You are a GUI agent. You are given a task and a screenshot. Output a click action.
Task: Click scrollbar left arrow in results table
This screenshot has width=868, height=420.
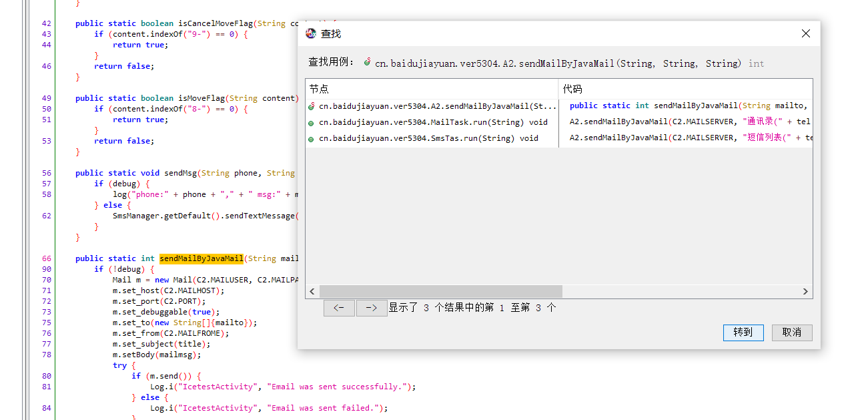tap(312, 292)
